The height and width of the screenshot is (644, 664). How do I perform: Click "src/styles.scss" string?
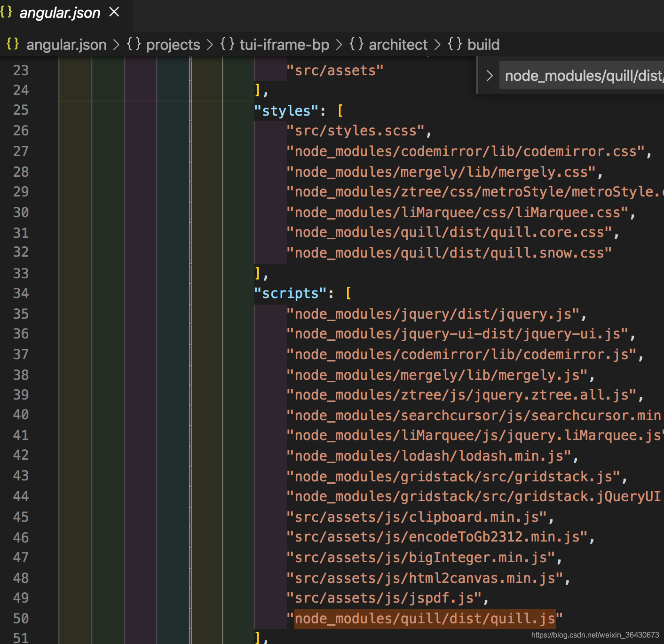point(356,131)
